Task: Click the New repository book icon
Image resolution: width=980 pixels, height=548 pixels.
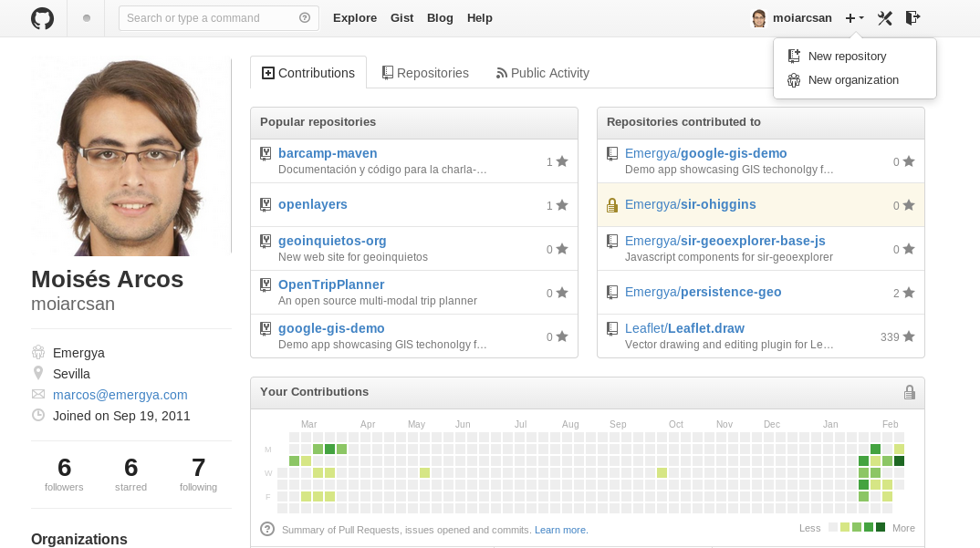Action: pyautogui.click(x=794, y=57)
